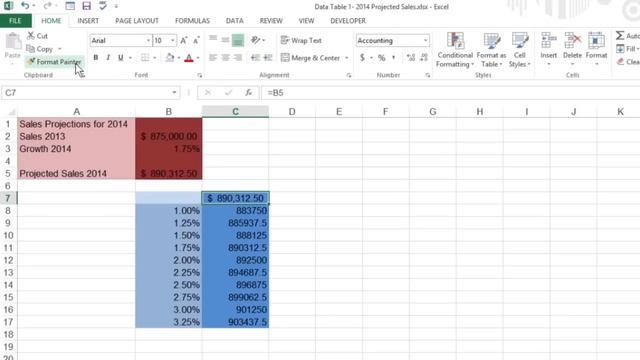640x360 pixels.
Task: Open the Merge & Center dropdown arrow
Action: click(x=347, y=58)
